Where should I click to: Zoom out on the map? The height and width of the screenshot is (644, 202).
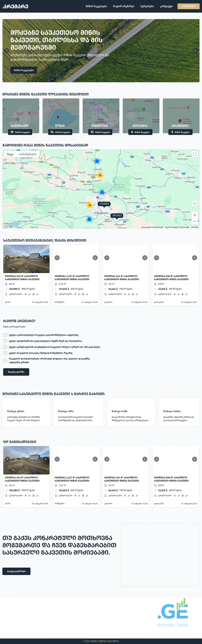(194, 221)
